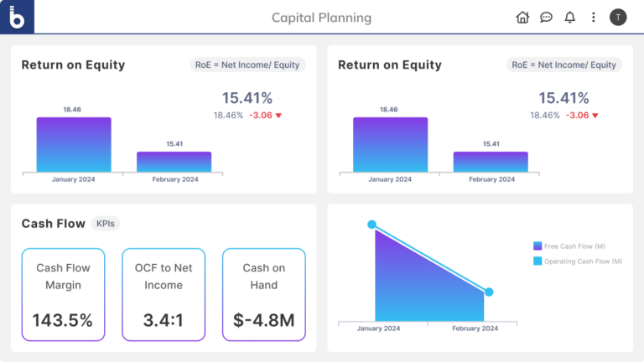Go to the home screen via house icon
Image resolution: width=644 pixels, height=362 pixels.
[522, 17]
